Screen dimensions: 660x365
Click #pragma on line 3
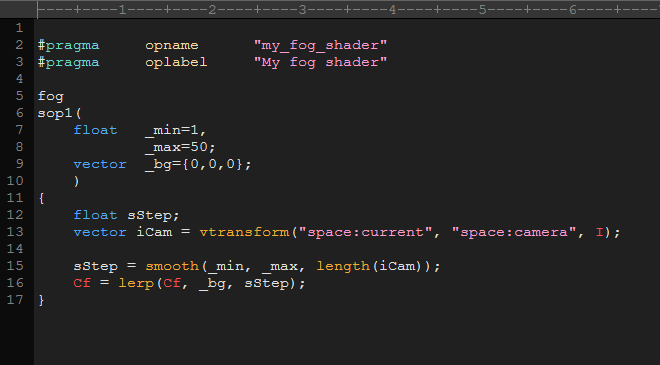pyautogui.click(x=68, y=62)
